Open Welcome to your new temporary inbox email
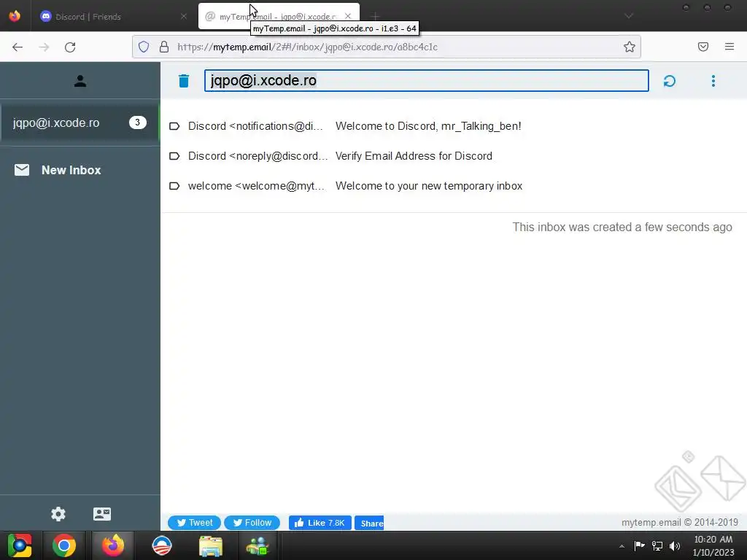Viewport: 747px width, 560px height. [429, 186]
